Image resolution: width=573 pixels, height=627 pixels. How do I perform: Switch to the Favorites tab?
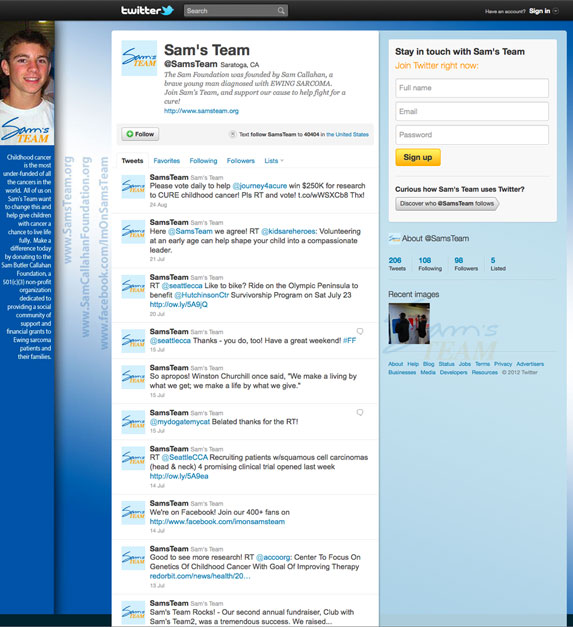tap(166, 161)
